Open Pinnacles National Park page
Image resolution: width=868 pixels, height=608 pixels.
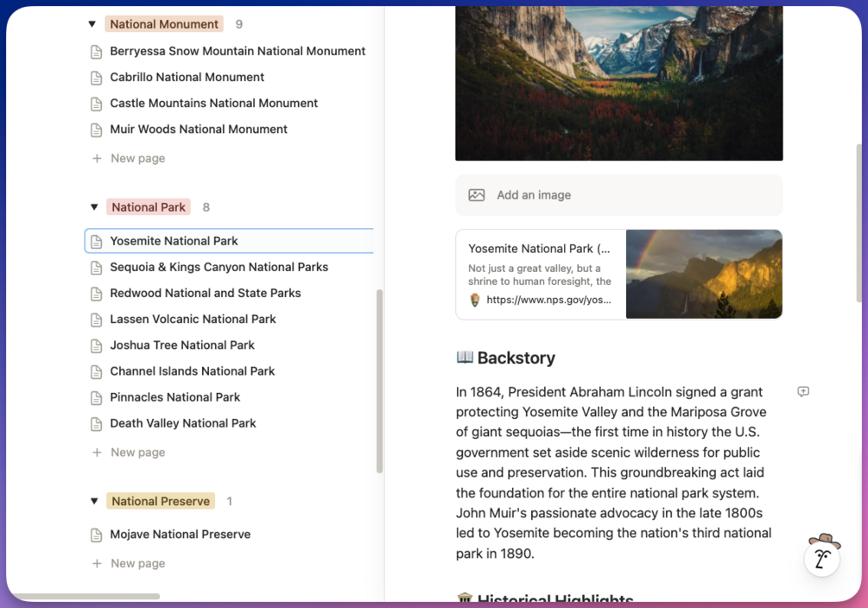[x=175, y=397]
